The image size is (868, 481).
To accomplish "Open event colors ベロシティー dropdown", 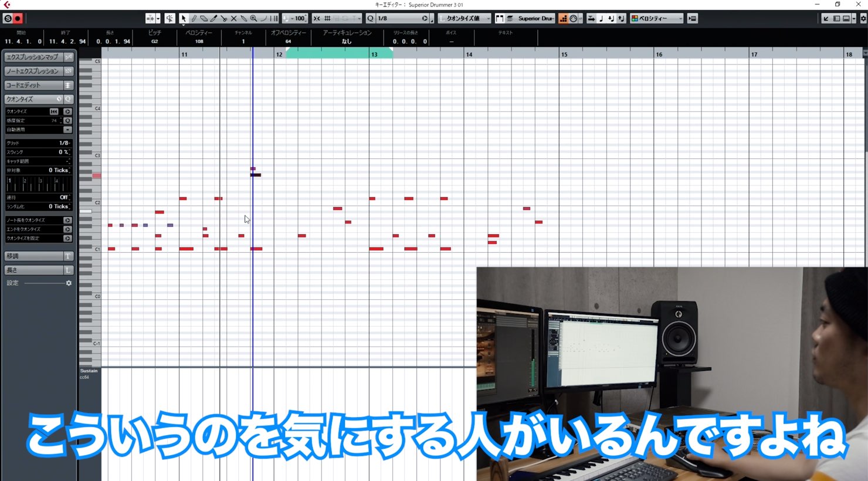I will [657, 19].
